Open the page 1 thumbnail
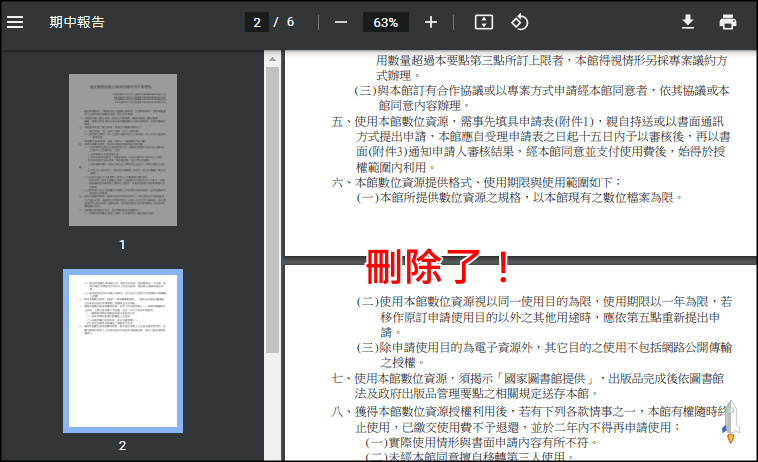This screenshot has width=758, height=462. coord(123,149)
